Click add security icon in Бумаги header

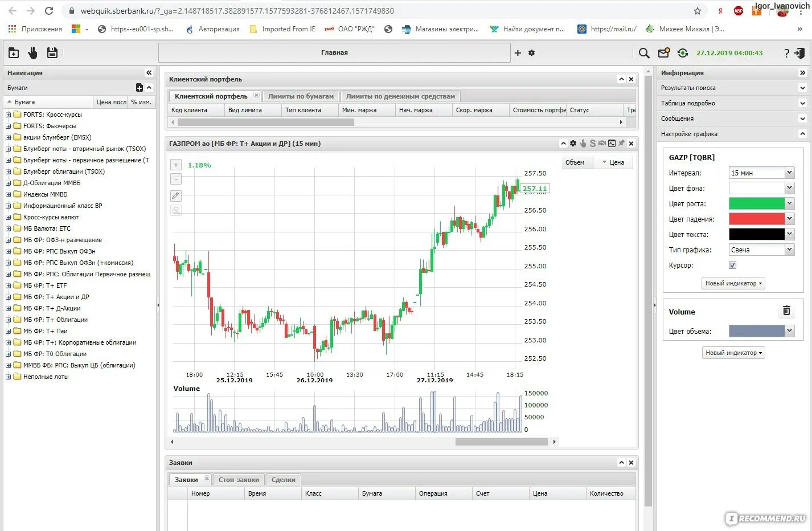140,88
